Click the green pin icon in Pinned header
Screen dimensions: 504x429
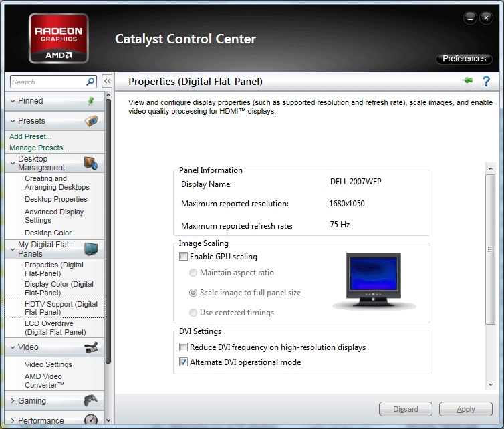(x=91, y=101)
